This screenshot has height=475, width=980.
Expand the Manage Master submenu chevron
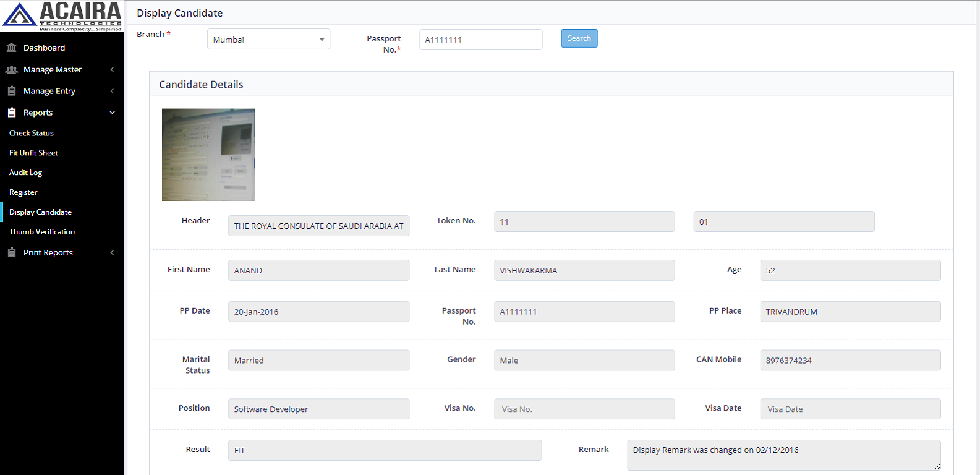tap(112, 70)
